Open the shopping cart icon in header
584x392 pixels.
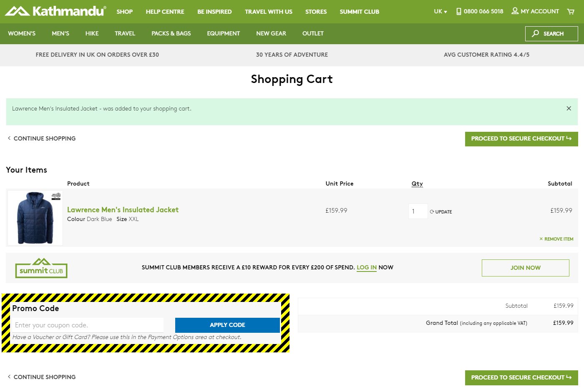point(571,11)
